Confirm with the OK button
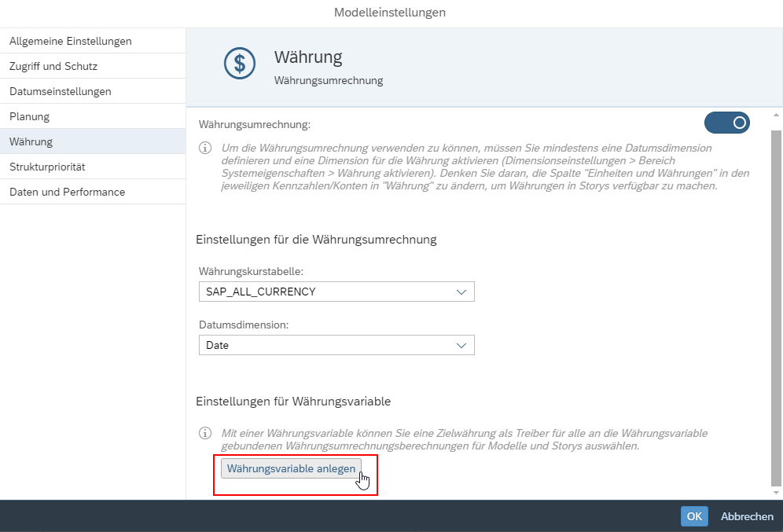 694,516
